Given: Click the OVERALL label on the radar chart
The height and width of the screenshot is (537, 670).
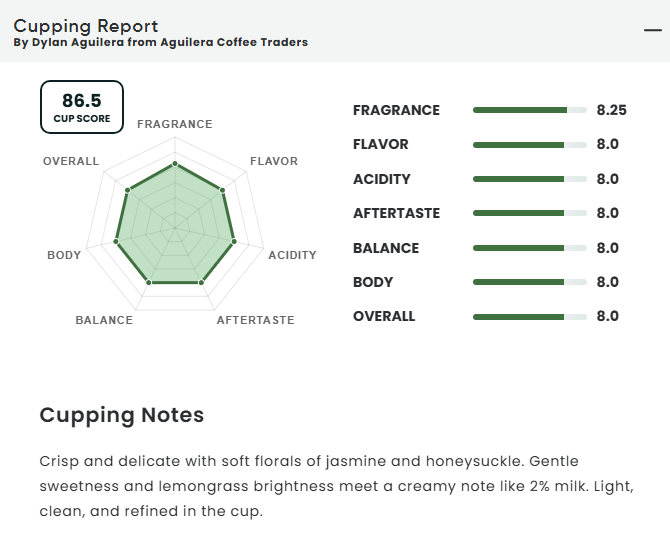Looking at the screenshot, I should [x=71, y=161].
